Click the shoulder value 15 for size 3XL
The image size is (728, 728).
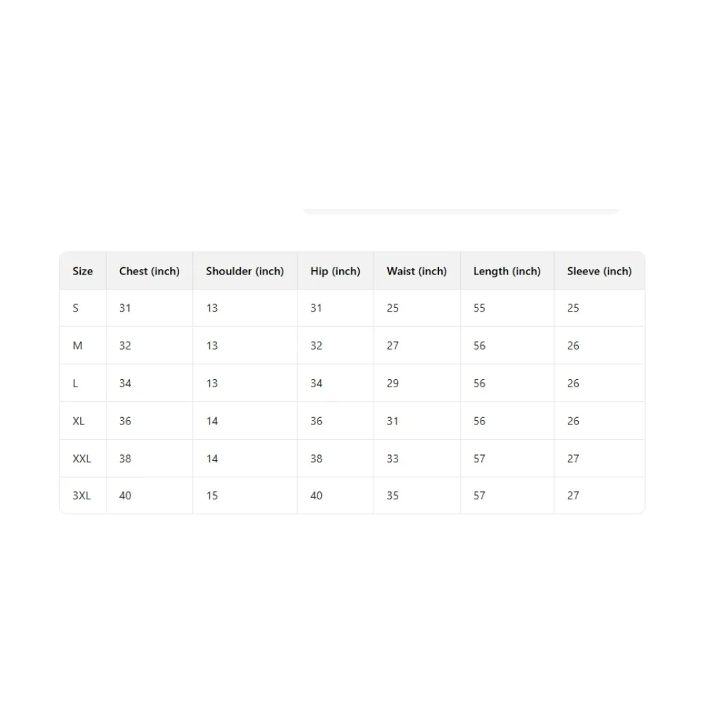(x=212, y=496)
